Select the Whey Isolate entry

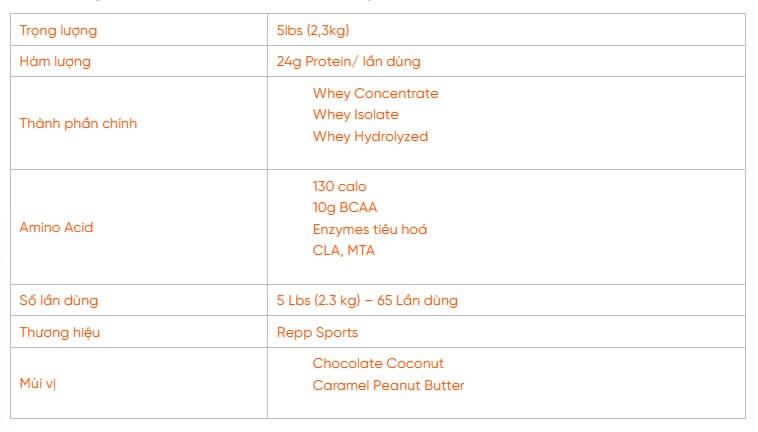click(355, 115)
